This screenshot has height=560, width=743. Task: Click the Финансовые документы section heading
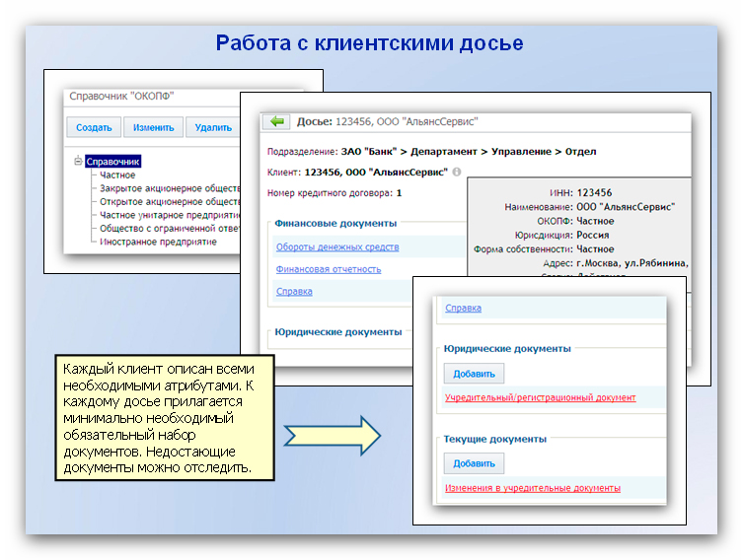[x=335, y=223]
